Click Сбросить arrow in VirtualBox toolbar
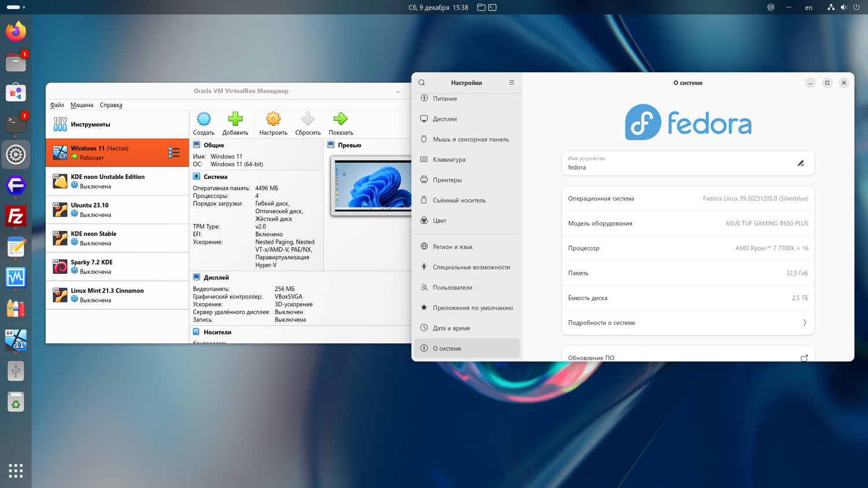The height and width of the screenshot is (488, 868). 308,124
